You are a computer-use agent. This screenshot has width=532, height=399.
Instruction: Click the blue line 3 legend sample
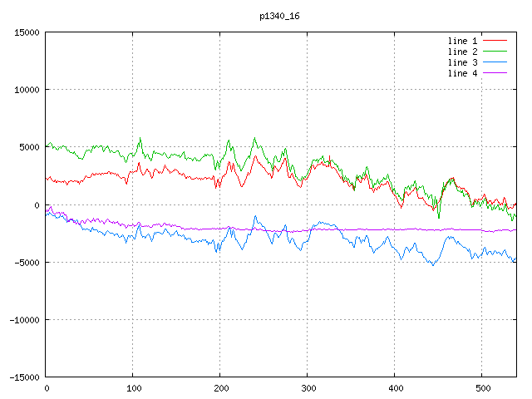495,62
